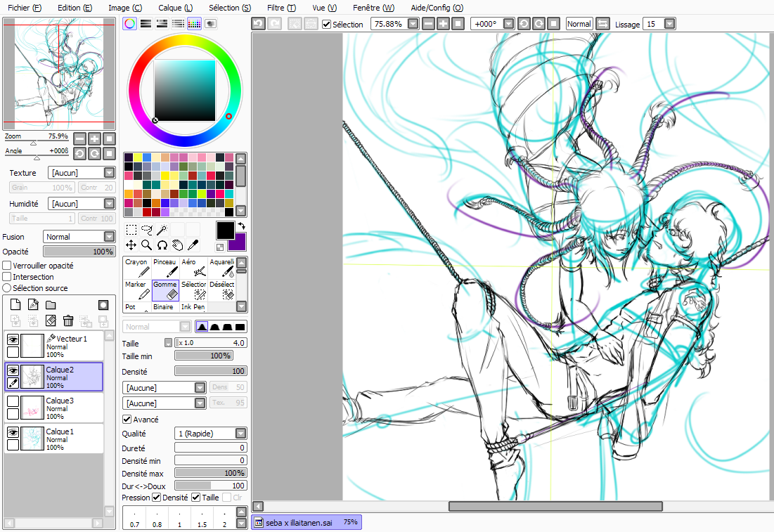Adjust the Opacité slider
This screenshot has width=774, height=532.
(79, 251)
